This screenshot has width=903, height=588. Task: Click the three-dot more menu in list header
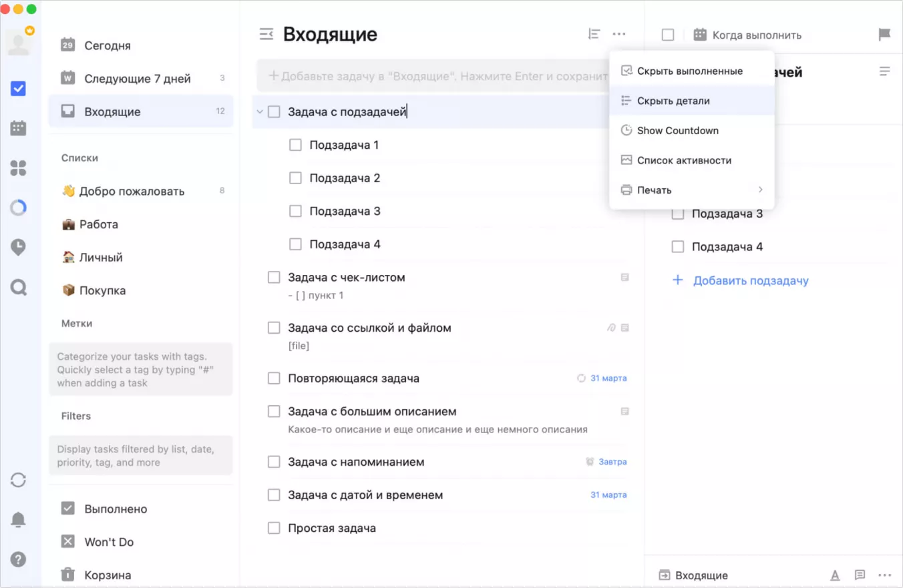[619, 34]
